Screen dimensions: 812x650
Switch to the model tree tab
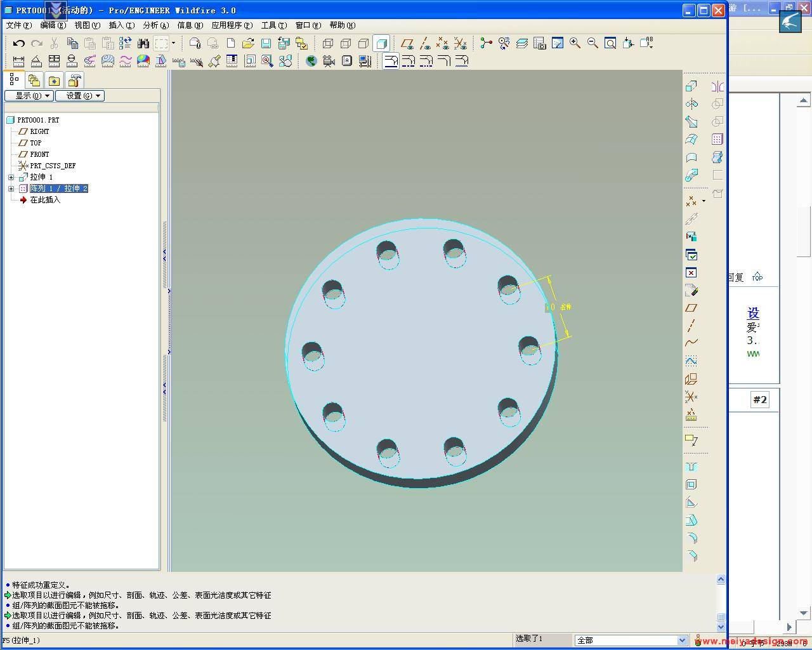[14, 80]
